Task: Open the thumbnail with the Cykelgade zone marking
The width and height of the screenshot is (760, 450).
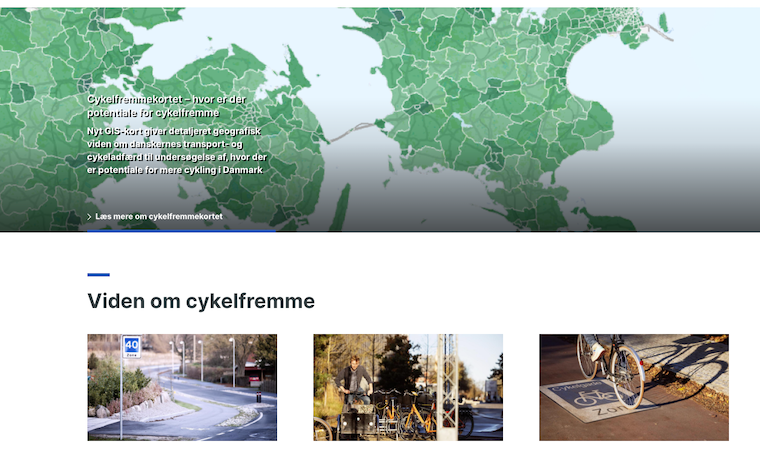Action: click(x=634, y=387)
